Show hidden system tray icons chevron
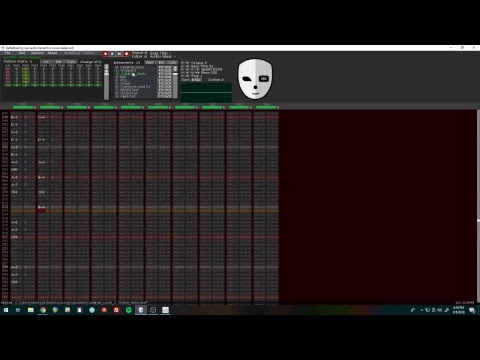480x360 pixels. pos(422,310)
